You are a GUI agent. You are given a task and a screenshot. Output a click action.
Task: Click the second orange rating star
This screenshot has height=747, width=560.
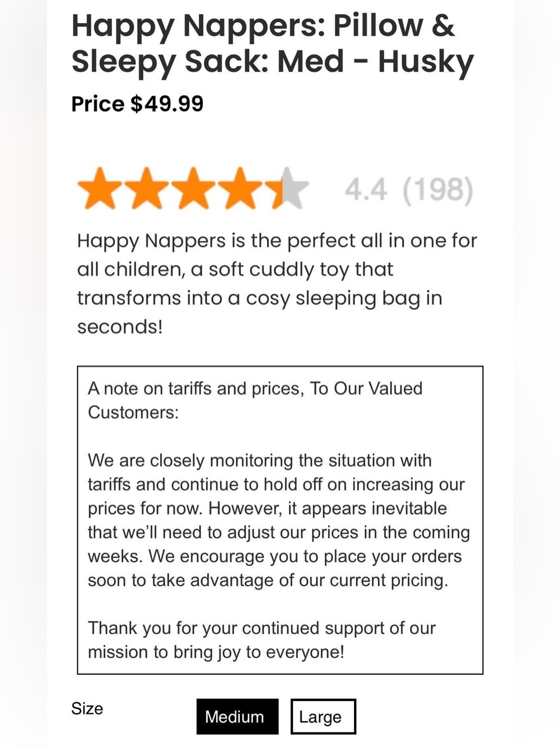click(x=147, y=188)
